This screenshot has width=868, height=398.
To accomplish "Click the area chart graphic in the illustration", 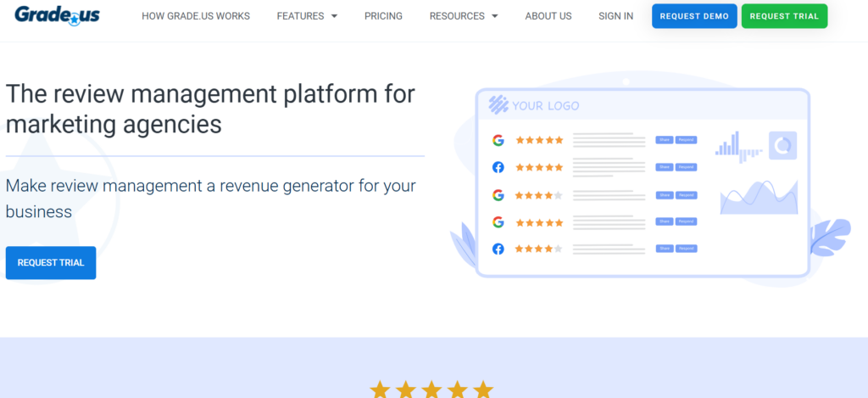I will (759, 198).
